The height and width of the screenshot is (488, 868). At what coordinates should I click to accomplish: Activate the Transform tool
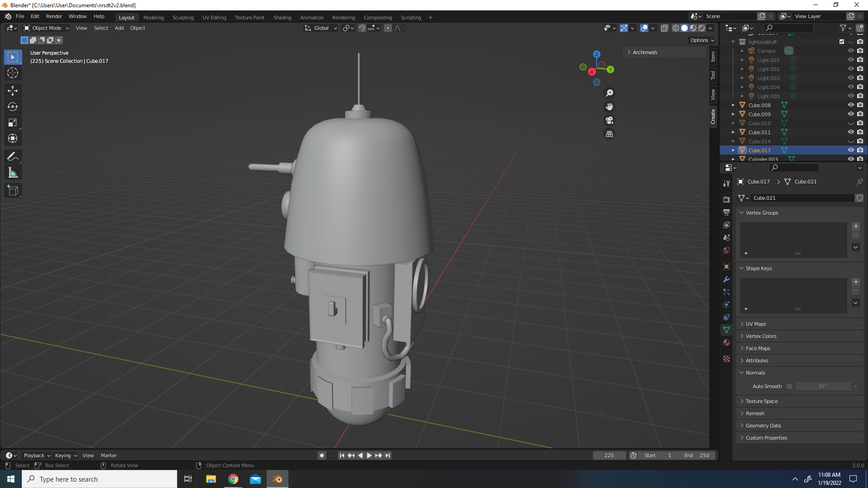click(x=13, y=138)
